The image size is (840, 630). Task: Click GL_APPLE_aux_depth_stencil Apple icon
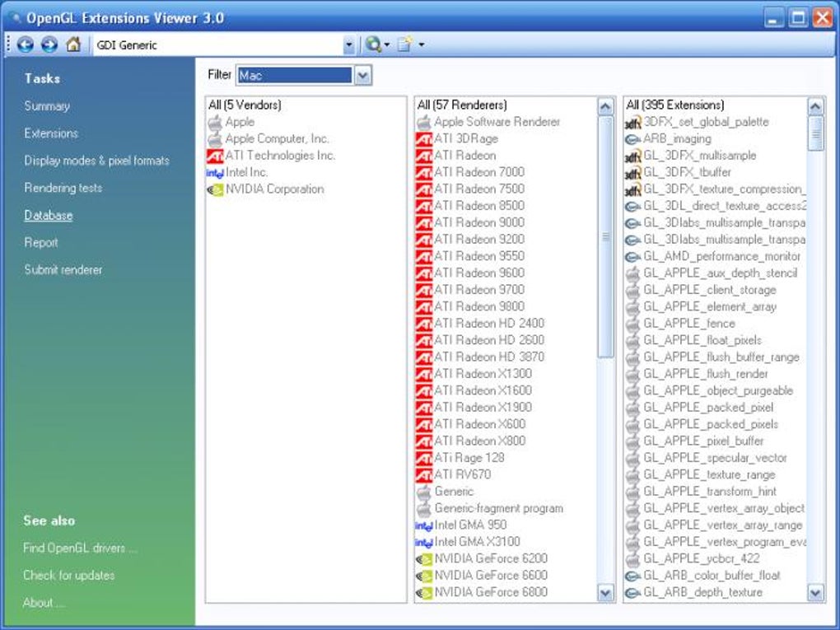pos(632,273)
